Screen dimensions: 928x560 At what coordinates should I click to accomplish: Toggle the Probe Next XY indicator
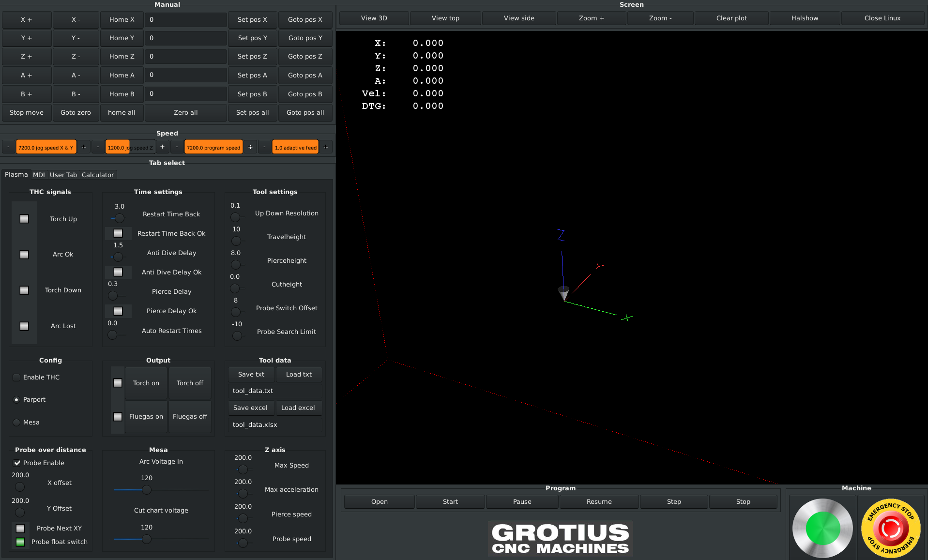20,529
